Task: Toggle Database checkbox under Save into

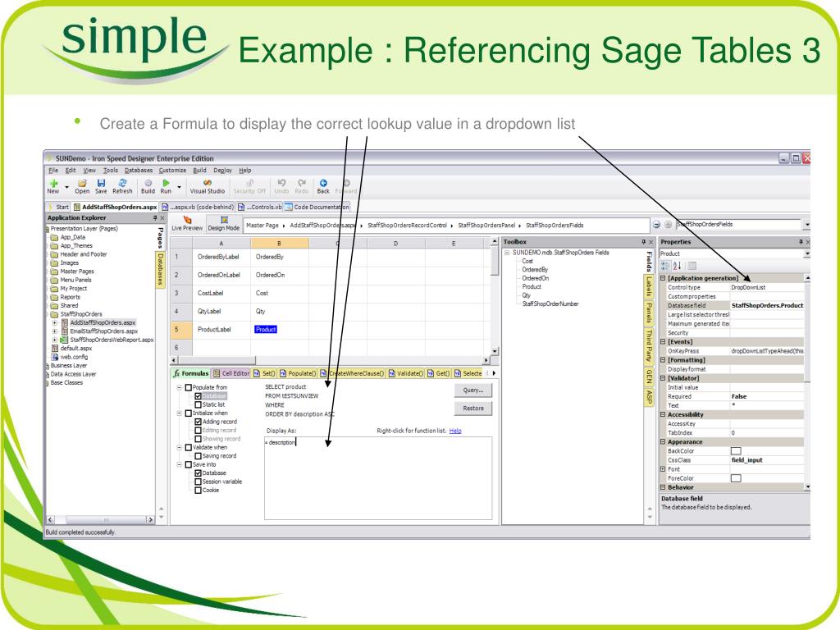Action: [x=199, y=473]
